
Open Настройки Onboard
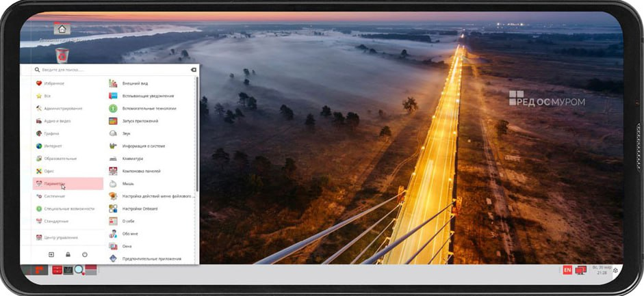coord(151,208)
